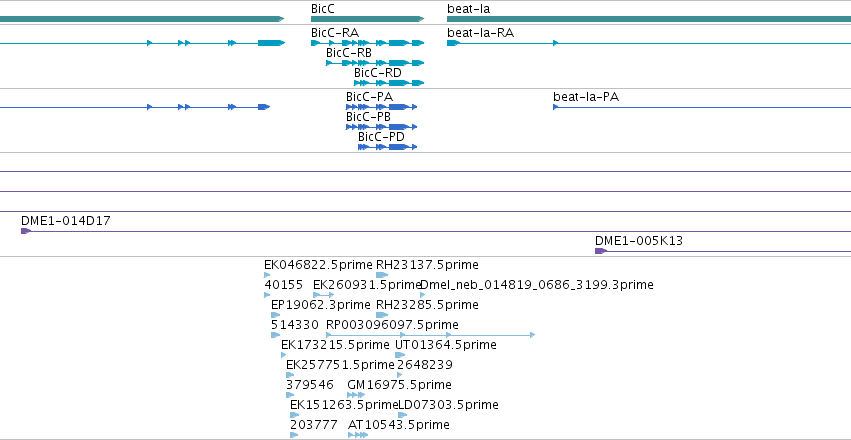Click the BicC-PB label
The image size is (851, 440).
point(369,117)
